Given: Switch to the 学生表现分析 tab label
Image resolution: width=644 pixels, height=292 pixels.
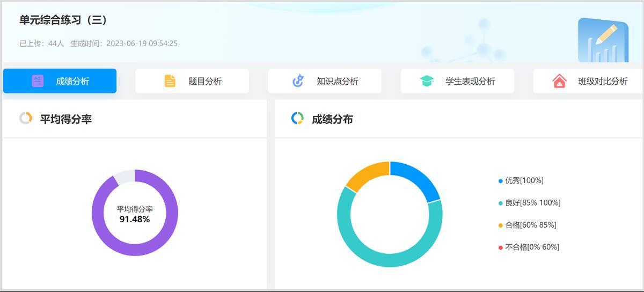Looking at the screenshot, I should point(470,82).
